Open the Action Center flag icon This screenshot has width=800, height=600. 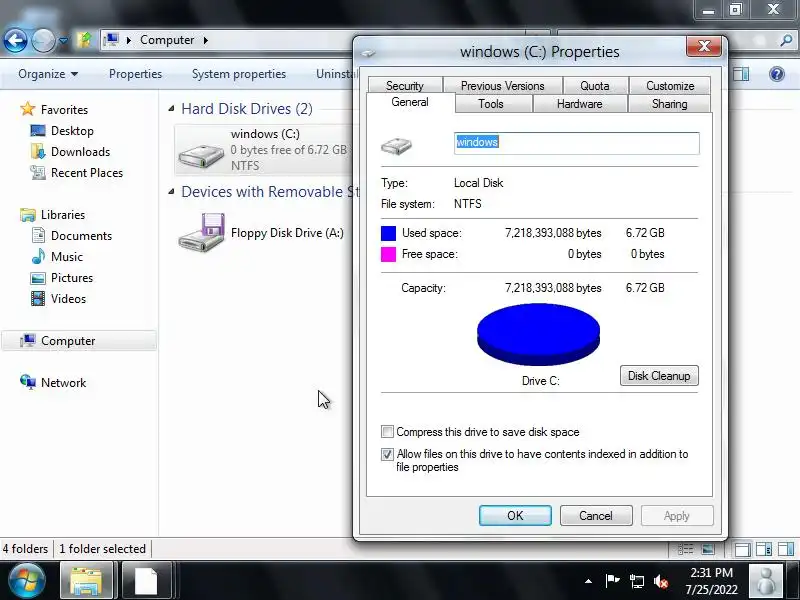coord(612,581)
